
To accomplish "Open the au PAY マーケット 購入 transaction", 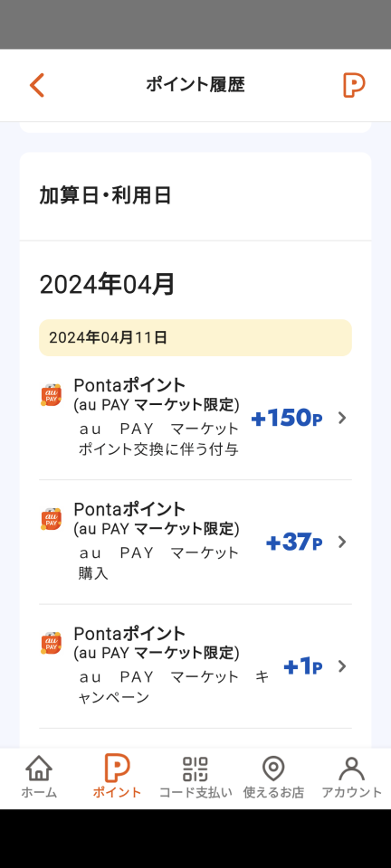I will coord(158,563).
